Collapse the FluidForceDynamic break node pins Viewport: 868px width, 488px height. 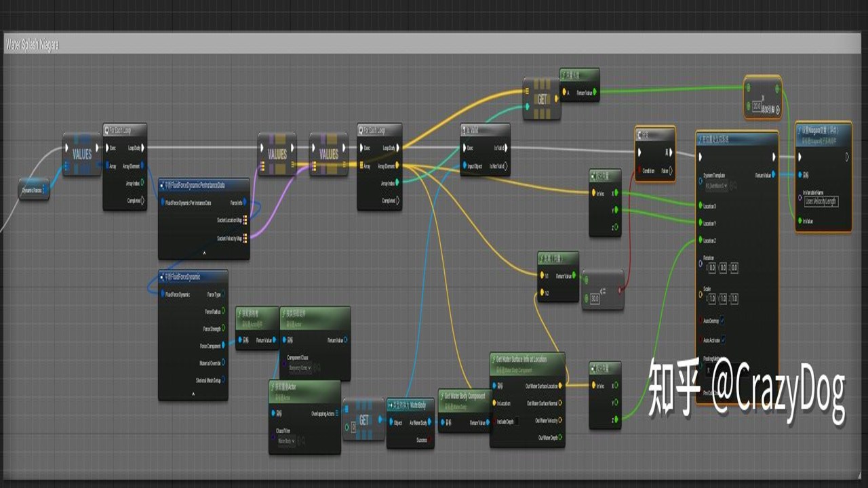pos(193,394)
